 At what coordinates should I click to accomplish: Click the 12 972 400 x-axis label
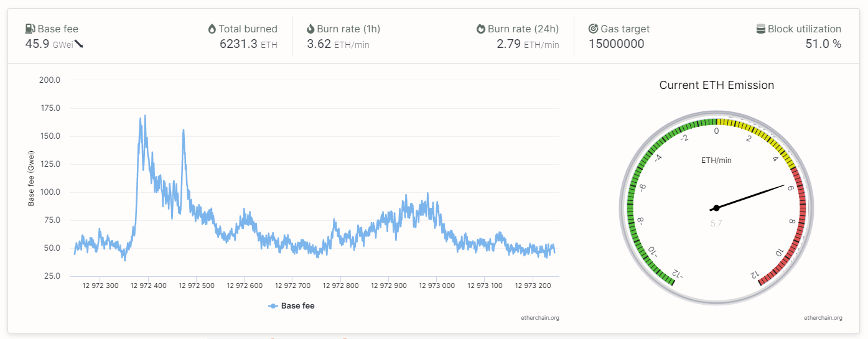click(x=148, y=286)
